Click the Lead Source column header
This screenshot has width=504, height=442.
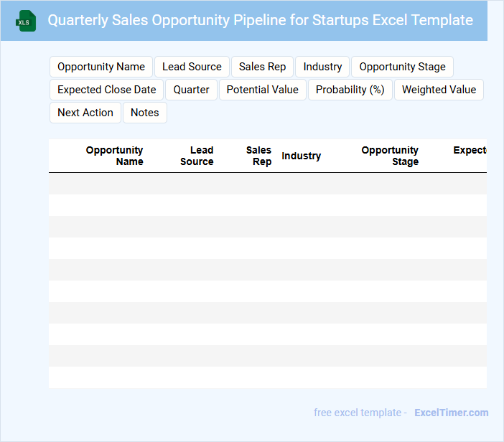click(197, 156)
